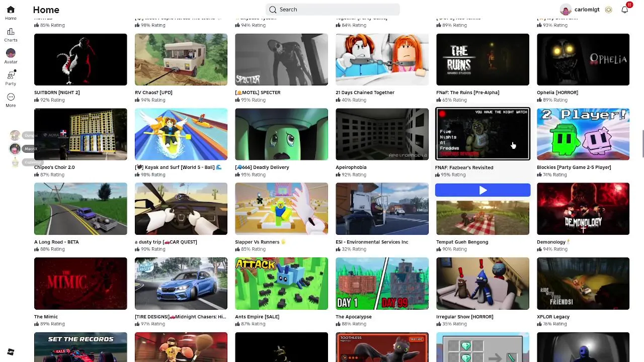Open Tempat Gueh Bengong thumbnail
The image size is (644, 362).
tap(482, 217)
